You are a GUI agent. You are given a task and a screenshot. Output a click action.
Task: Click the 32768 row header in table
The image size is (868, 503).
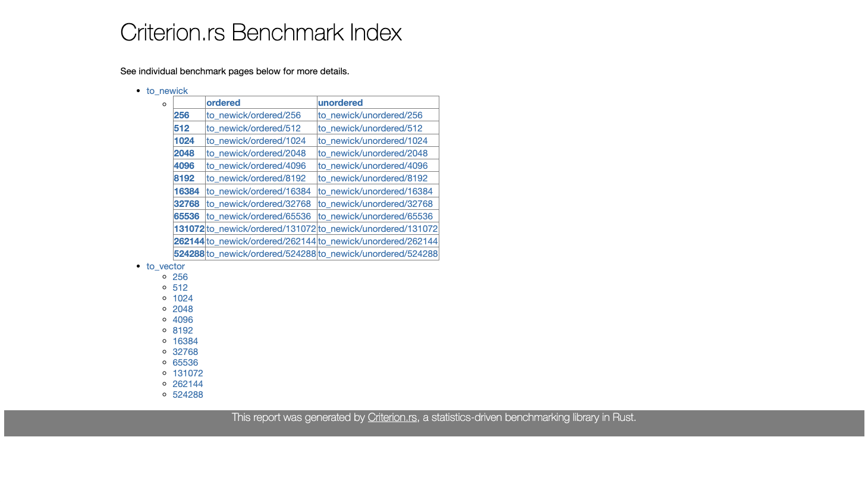(x=187, y=204)
